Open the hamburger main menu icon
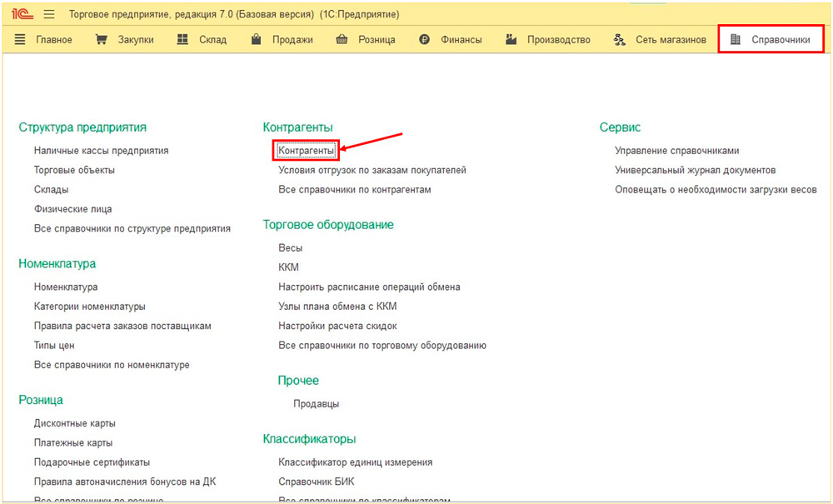The image size is (833, 504). [49, 14]
